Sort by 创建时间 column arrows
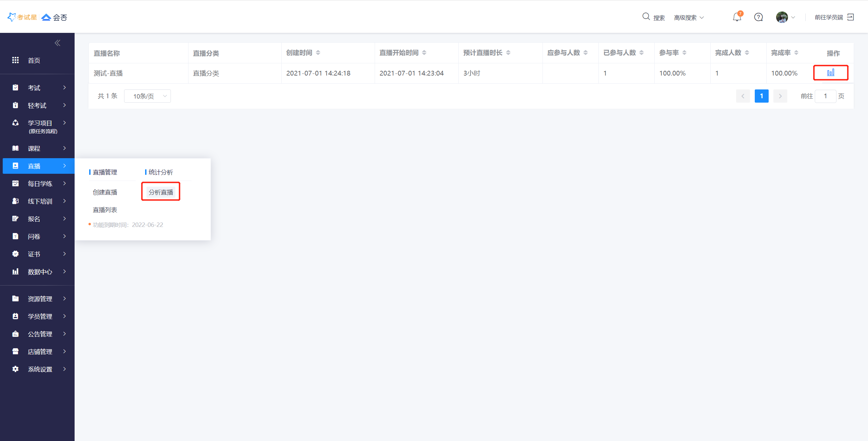This screenshot has width=868, height=441. click(x=318, y=52)
